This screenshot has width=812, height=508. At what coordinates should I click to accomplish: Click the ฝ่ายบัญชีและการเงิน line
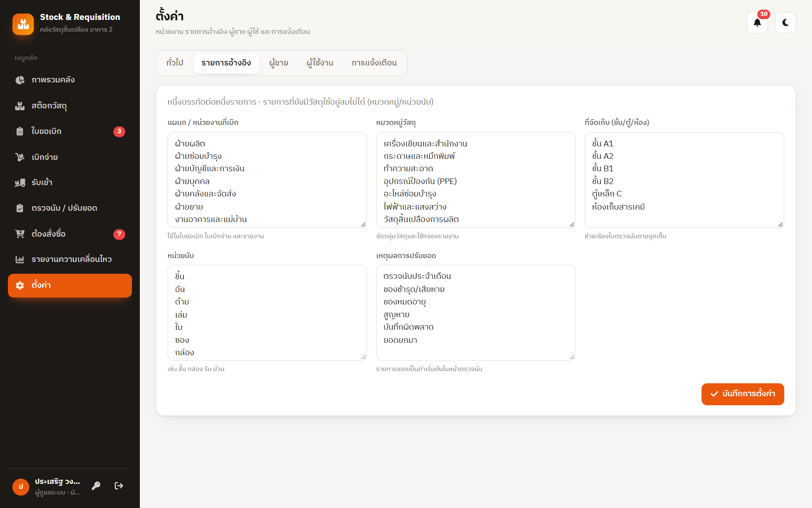pyautogui.click(x=210, y=169)
